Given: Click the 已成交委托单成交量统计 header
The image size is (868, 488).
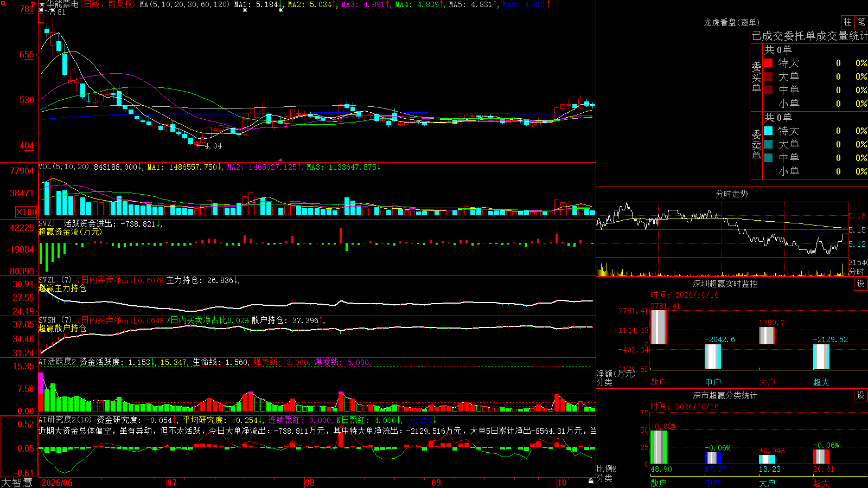Looking at the screenshot, I should (x=809, y=36).
